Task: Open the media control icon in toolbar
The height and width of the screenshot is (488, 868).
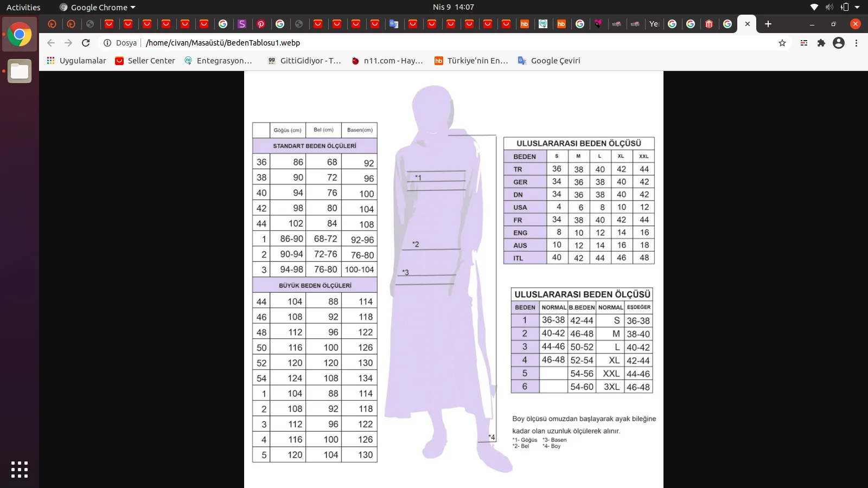Action: (x=804, y=43)
